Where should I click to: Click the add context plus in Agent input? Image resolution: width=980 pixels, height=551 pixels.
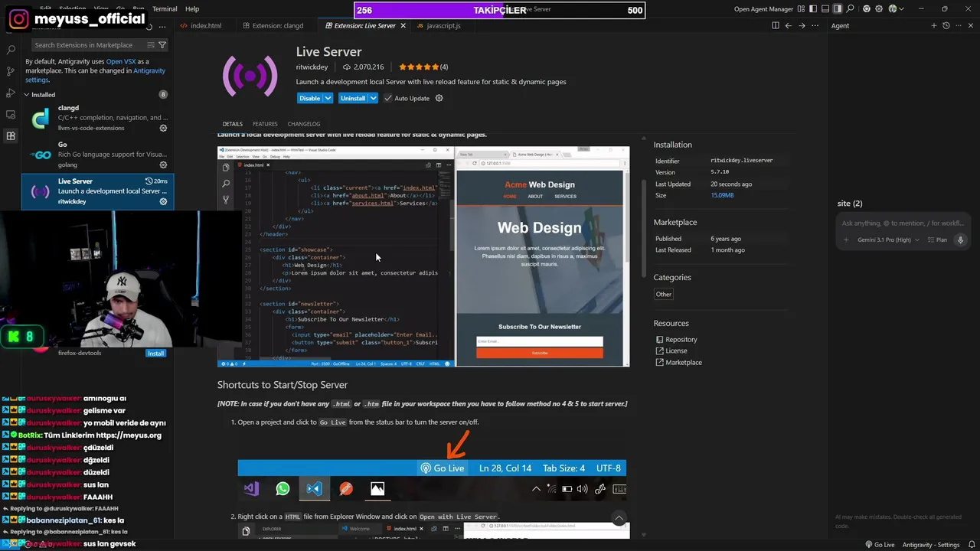(846, 240)
